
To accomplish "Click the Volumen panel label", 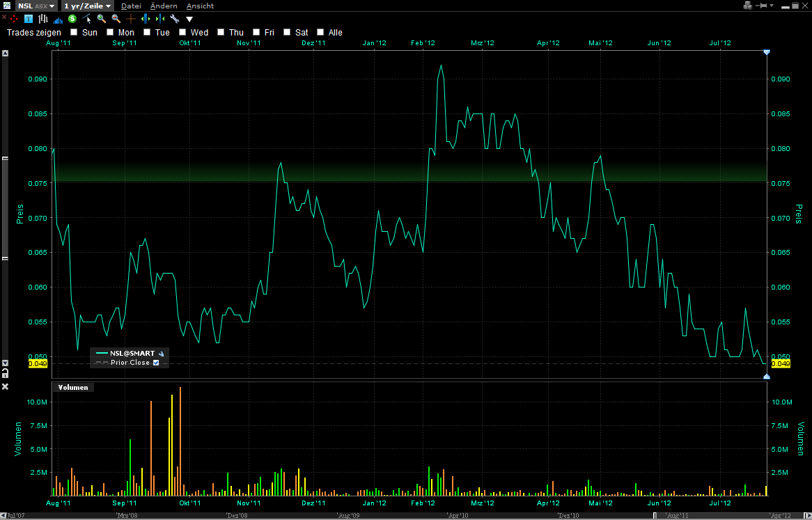I will click(72, 387).
